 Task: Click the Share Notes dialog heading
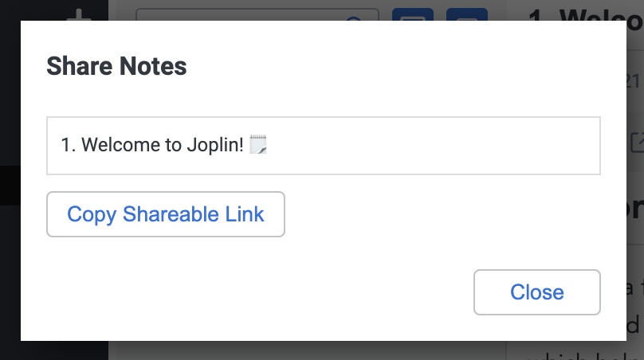pyautogui.click(x=116, y=66)
